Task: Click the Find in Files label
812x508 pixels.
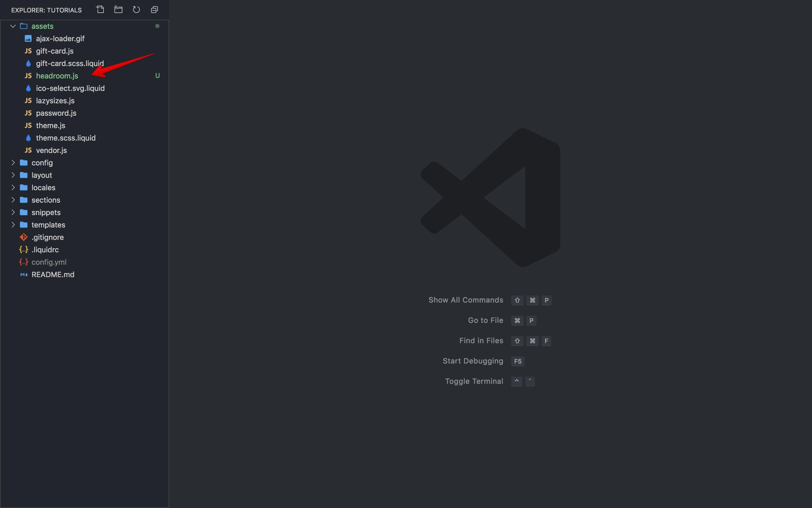Action: [x=481, y=341]
